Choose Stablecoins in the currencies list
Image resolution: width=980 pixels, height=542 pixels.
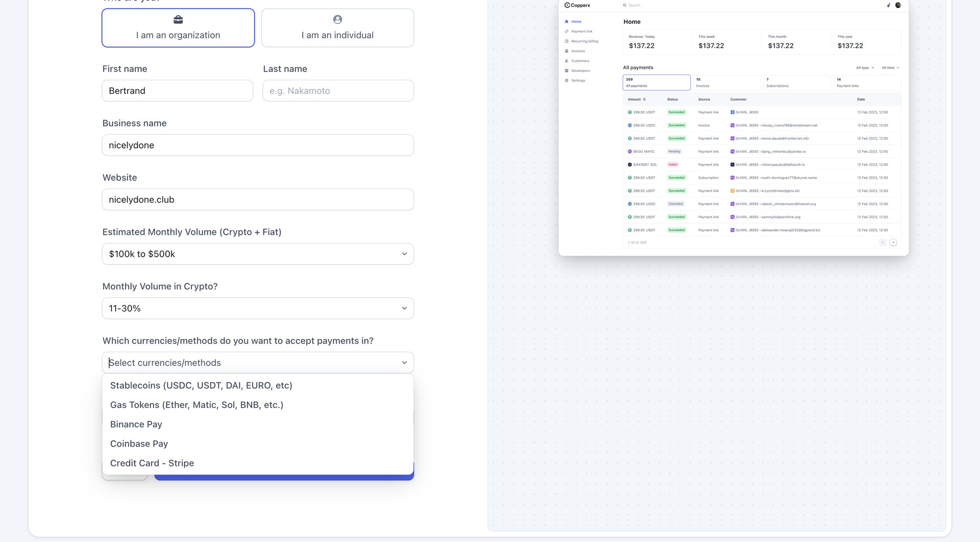(x=201, y=385)
